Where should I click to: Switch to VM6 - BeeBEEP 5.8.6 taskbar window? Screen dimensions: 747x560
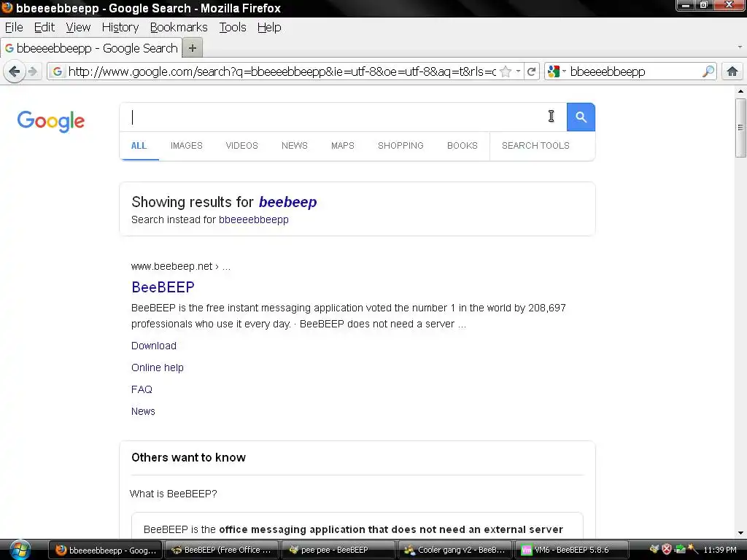pos(570,550)
